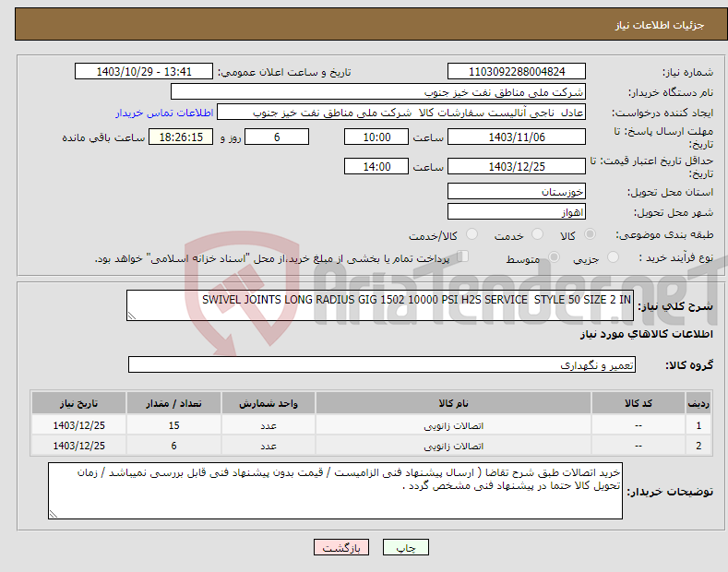Click the goods group field تعمیر و نگهداری
This screenshot has height=572, width=728.
click(382, 365)
